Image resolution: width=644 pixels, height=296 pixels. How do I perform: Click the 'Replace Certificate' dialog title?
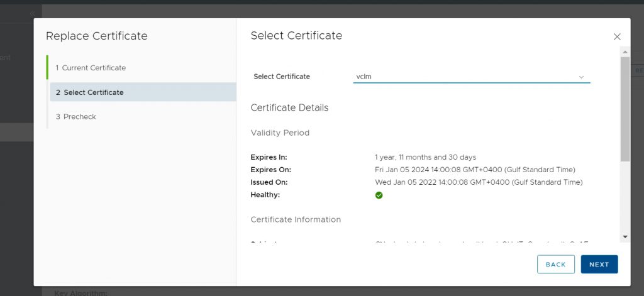coord(96,36)
